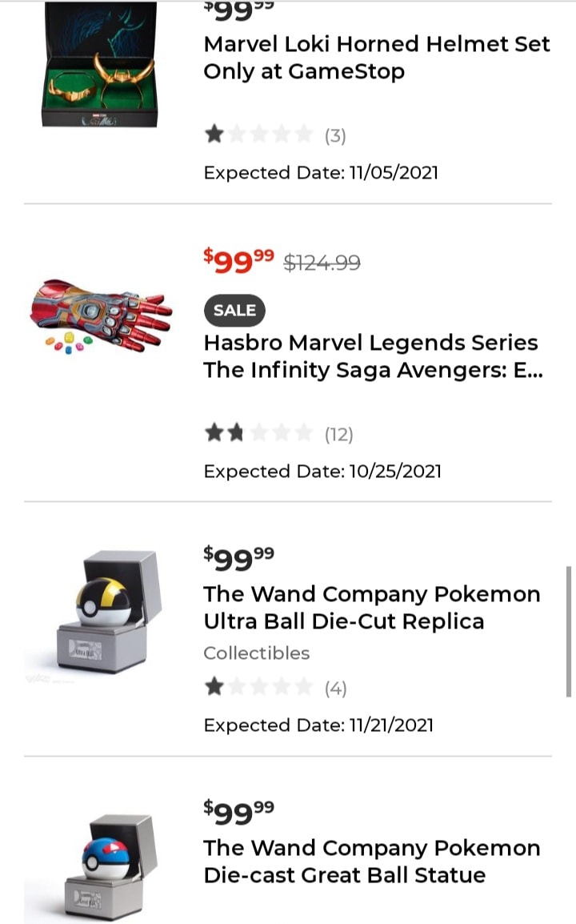Viewport: 576px width, 924px height.
Task: Open the Pokemon Ultra Ball thumbnail image
Action: (x=99, y=613)
